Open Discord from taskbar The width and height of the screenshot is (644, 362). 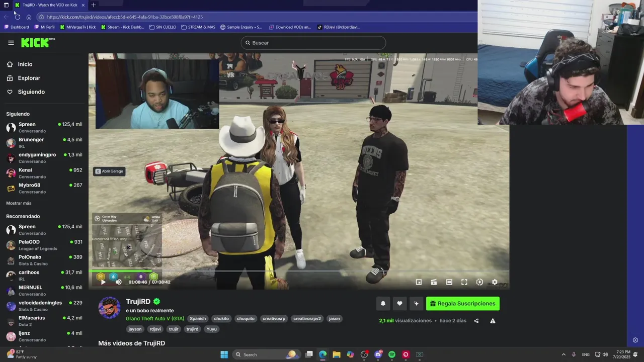(378, 354)
